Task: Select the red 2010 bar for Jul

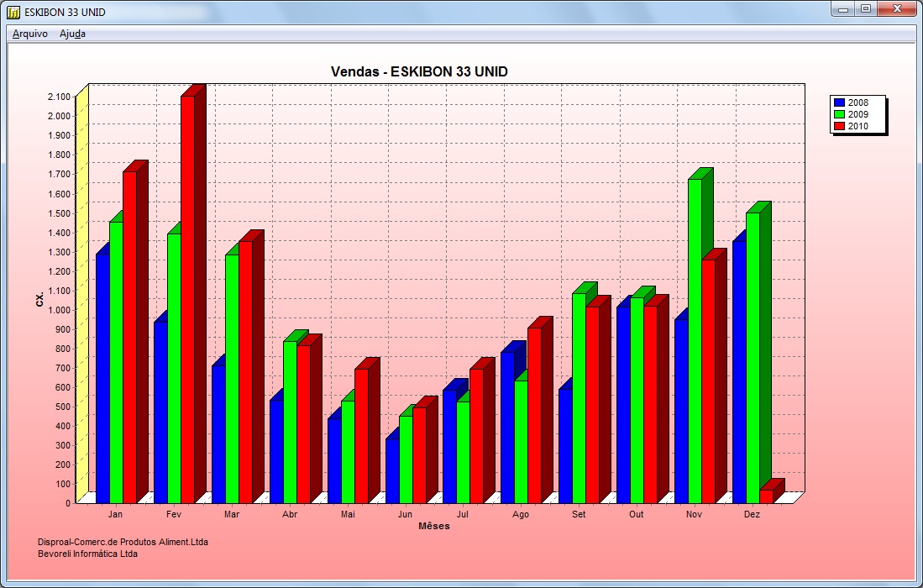Action: pos(477,436)
